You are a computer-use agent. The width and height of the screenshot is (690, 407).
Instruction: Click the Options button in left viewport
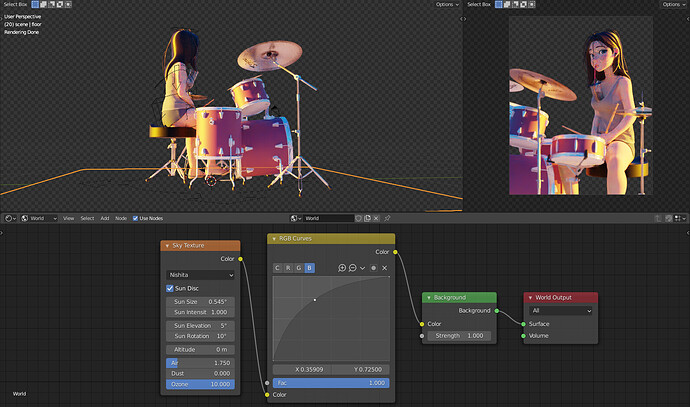click(x=447, y=4)
